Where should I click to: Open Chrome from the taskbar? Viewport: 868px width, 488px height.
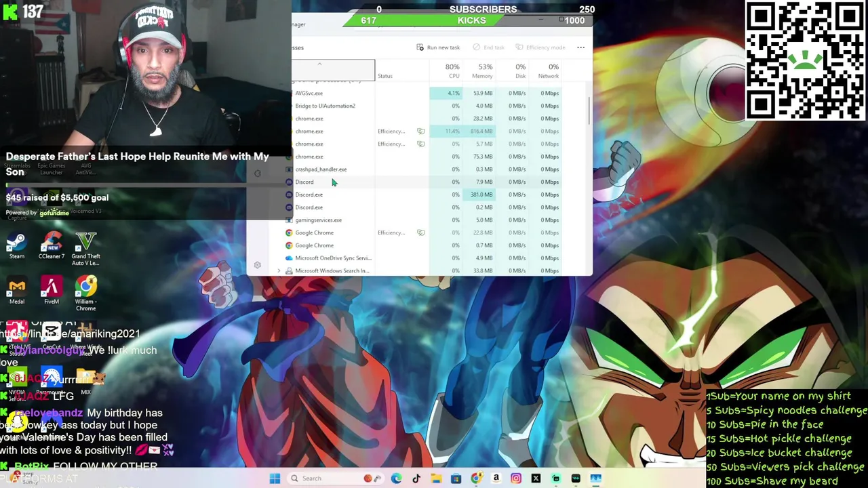coord(476,479)
